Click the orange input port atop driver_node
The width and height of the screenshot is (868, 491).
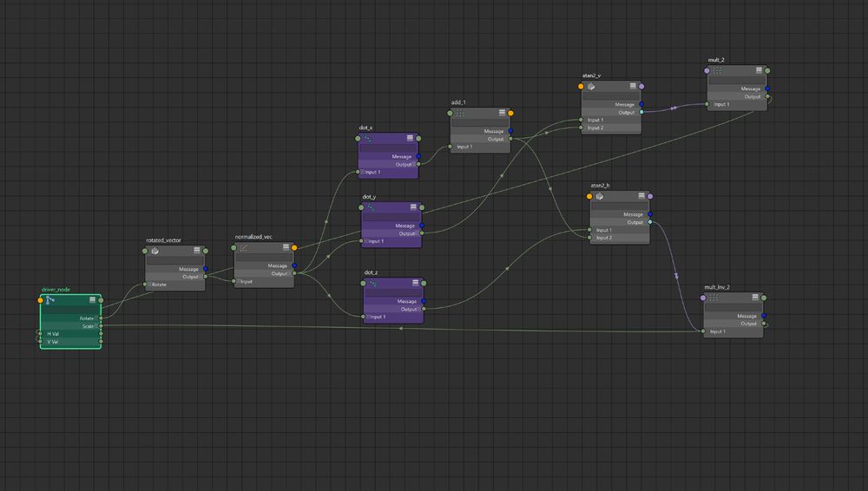(41, 300)
